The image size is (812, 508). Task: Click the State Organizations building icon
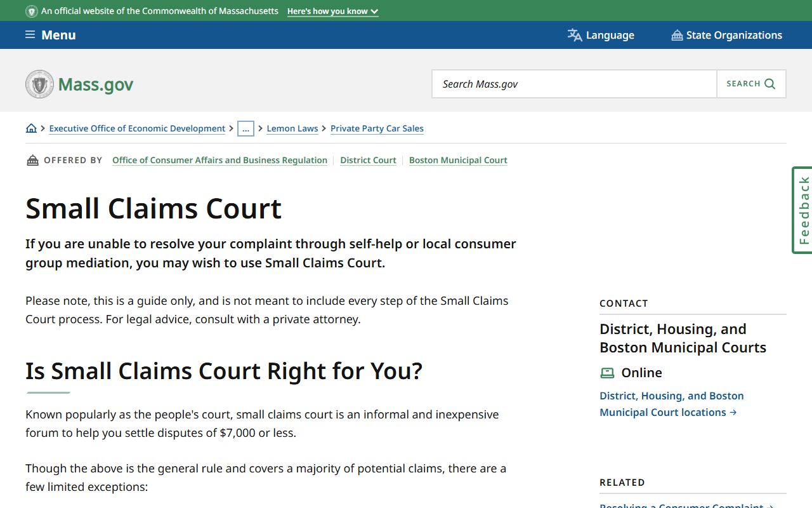677,35
